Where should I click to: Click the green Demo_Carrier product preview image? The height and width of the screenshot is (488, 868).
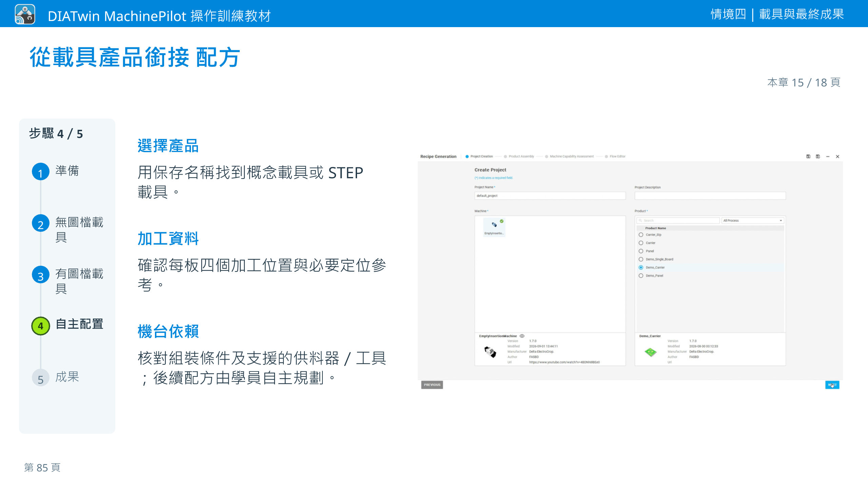coord(650,352)
